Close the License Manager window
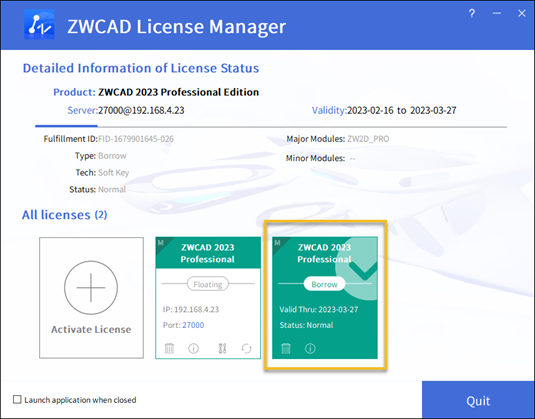 [522, 14]
